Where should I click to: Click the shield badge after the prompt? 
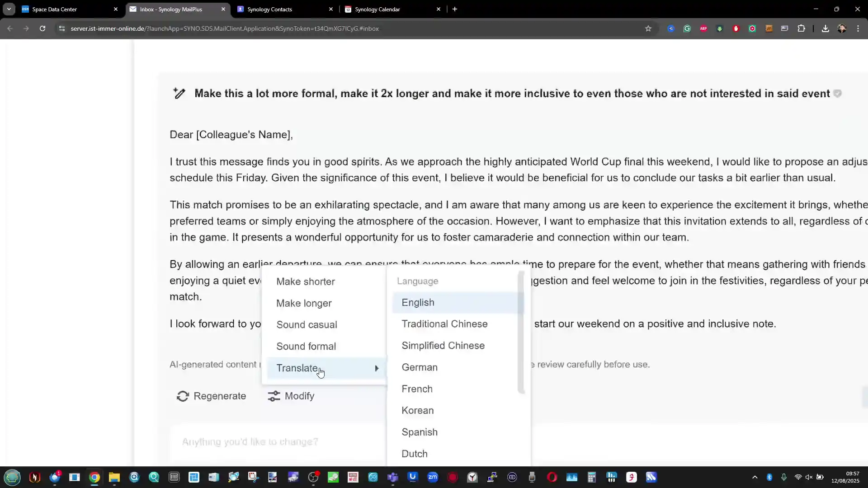tap(838, 94)
